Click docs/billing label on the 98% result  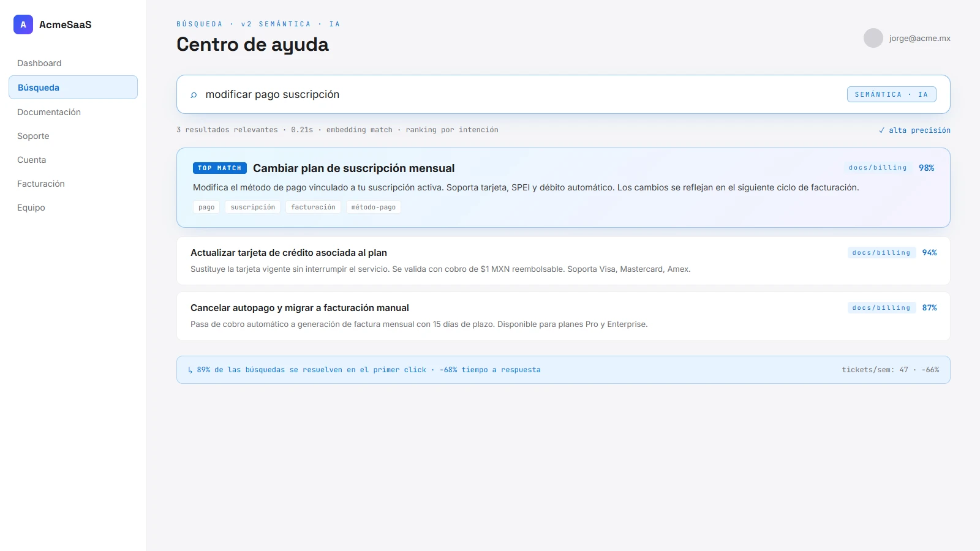click(x=878, y=168)
